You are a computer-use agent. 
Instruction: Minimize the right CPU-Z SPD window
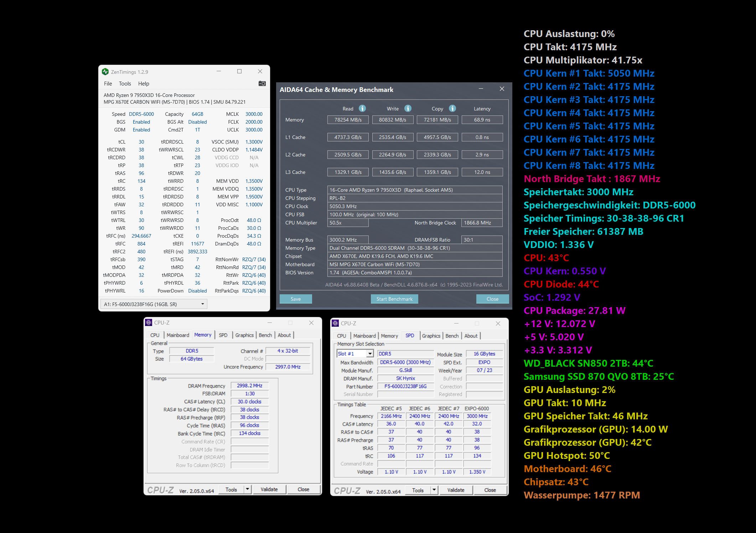456,324
